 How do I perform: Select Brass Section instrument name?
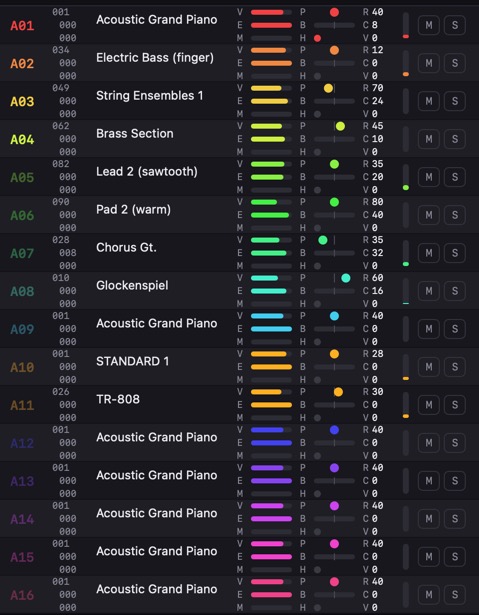[x=135, y=133]
